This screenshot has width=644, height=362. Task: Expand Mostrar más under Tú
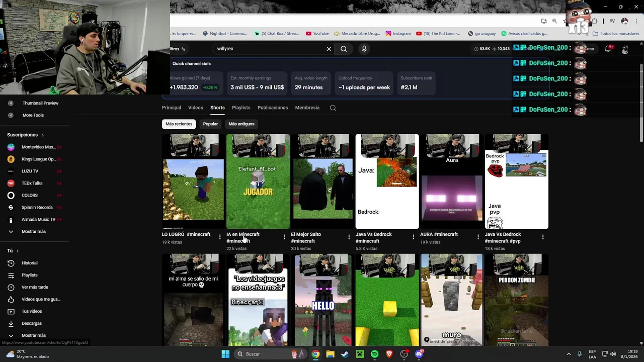34,335
